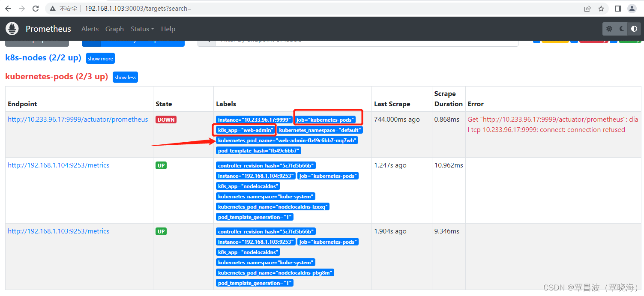Open the Status dropdown menu
The image size is (644, 296).
point(142,29)
